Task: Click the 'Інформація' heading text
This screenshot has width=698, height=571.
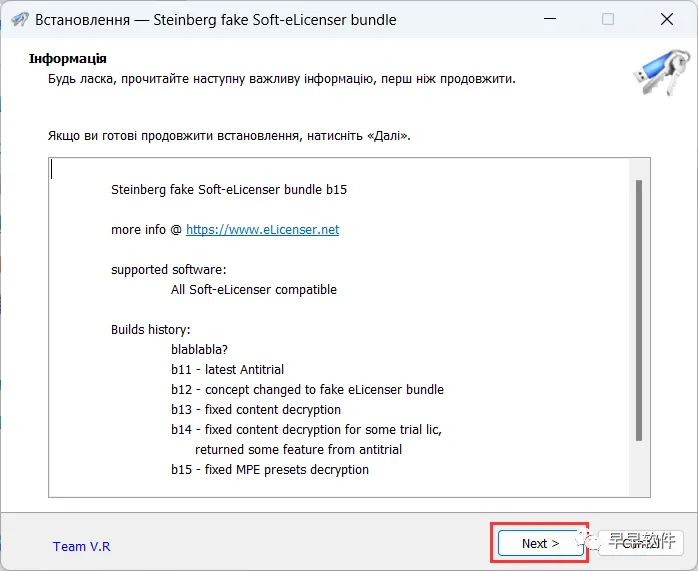Action: 68,59
